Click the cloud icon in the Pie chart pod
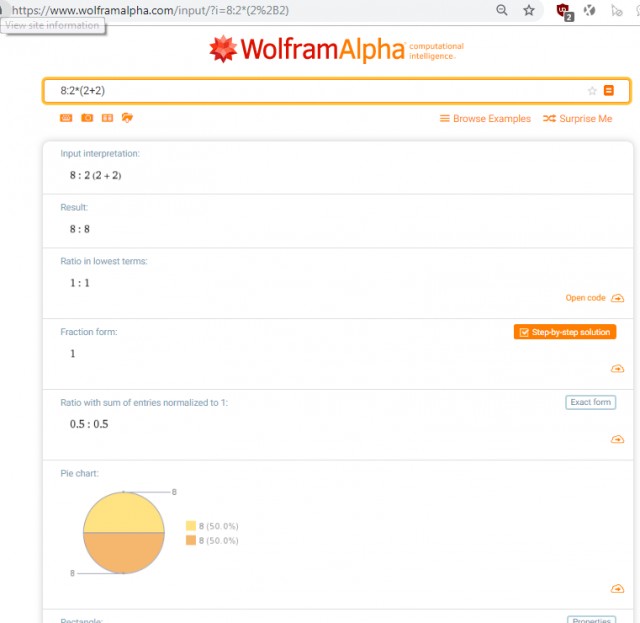 point(618,589)
